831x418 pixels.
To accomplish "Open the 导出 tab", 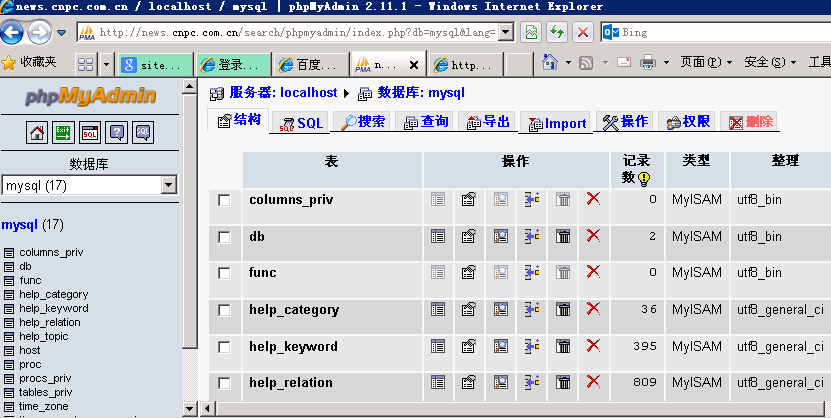I will tap(488, 122).
